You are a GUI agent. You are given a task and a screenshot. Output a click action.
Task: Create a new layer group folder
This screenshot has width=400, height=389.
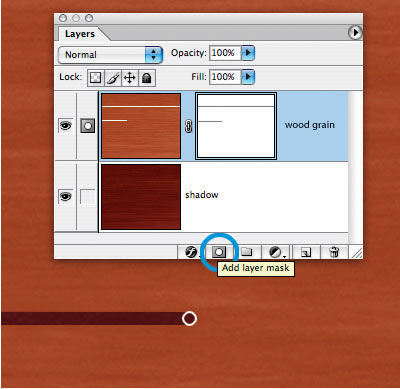tap(247, 252)
